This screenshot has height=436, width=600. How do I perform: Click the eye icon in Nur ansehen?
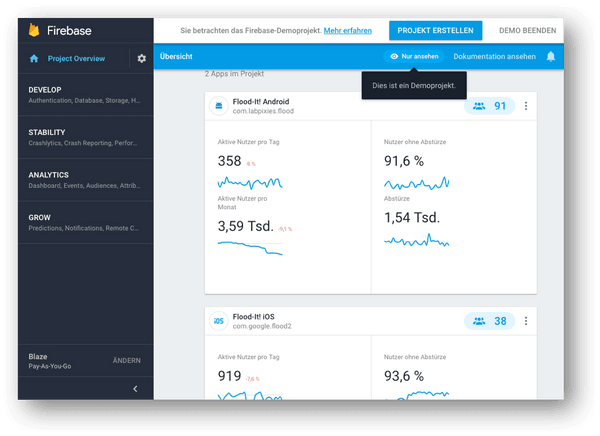tap(394, 56)
